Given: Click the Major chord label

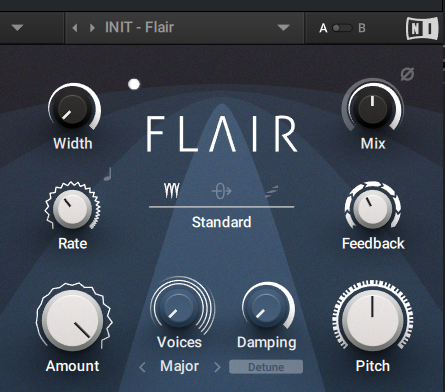Looking at the screenshot, I should [x=180, y=366].
